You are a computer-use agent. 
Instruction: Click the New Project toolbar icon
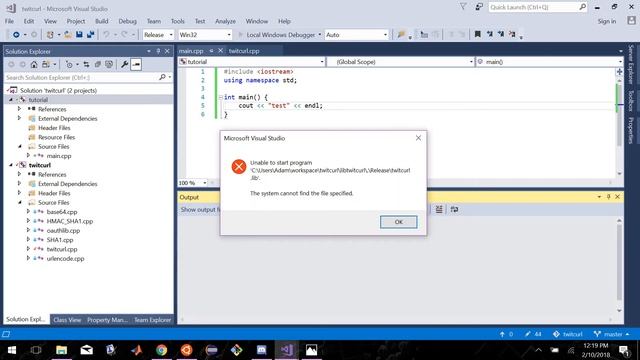50,35
